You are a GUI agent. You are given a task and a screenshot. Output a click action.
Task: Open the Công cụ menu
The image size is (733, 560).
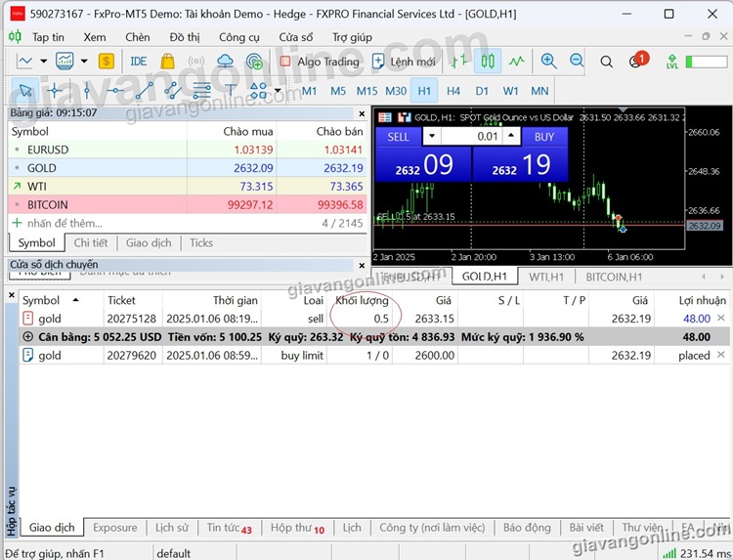(x=239, y=37)
